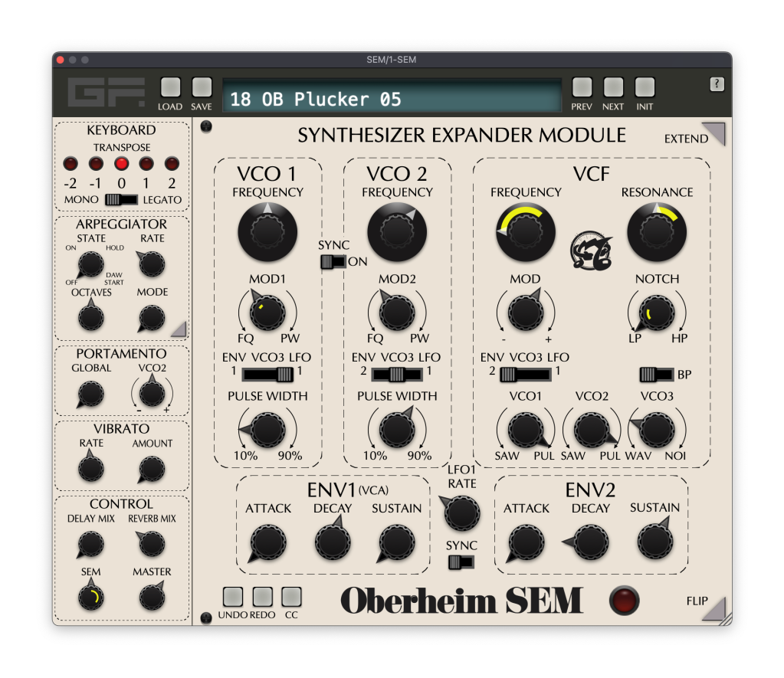Click the VCO 1 ENV/VCO3/LFO selector slider

point(268,374)
